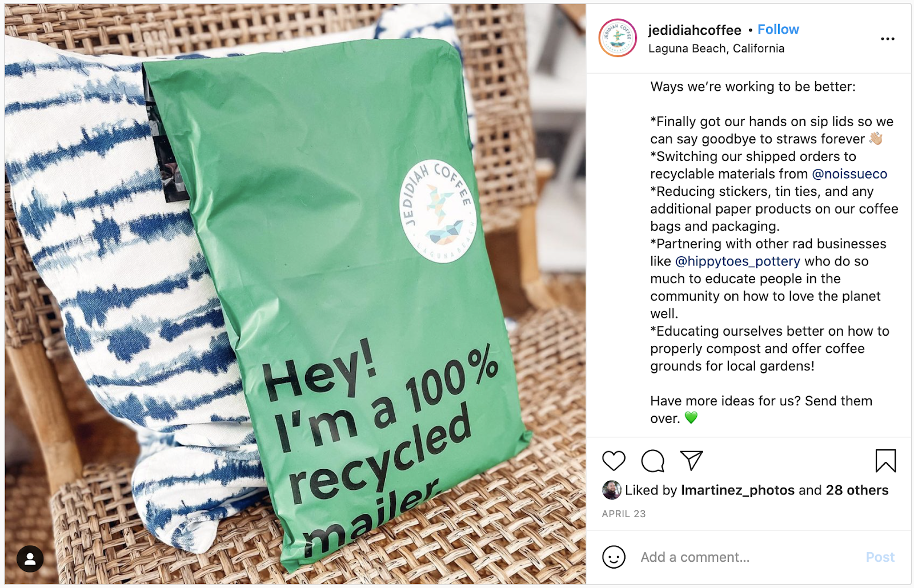Click the tagged people icon on the photo
This screenshot has height=588, width=914.
point(30,559)
